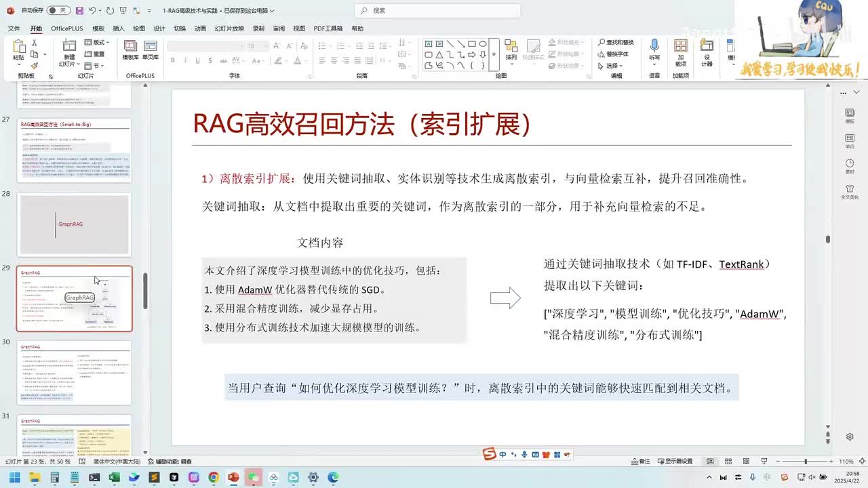Switch to the Design (设计) tab
868x488 pixels.
(x=159, y=28)
